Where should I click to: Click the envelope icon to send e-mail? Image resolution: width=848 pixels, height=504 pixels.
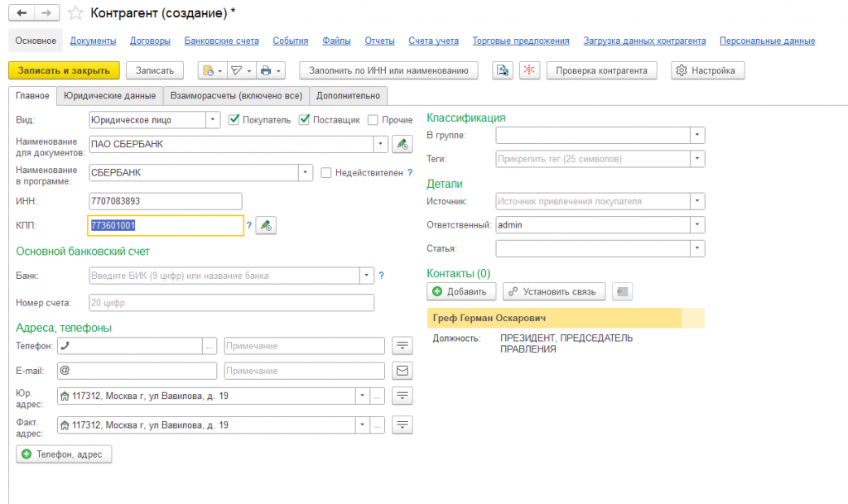[x=402, y=371]
